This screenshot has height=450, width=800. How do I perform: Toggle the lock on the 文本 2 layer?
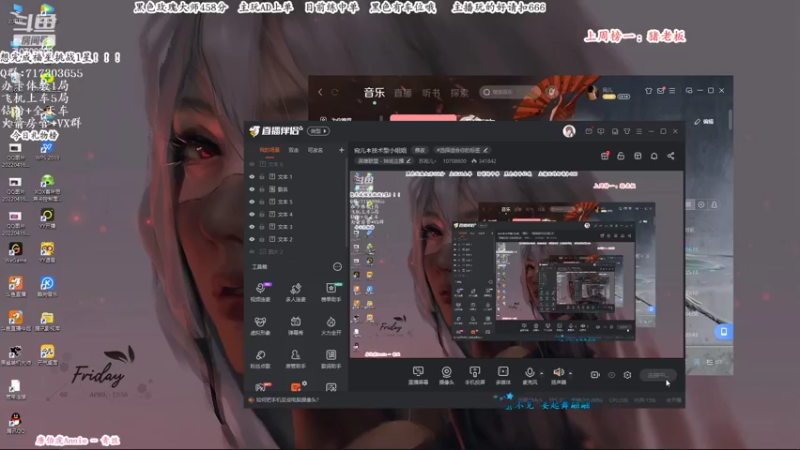click(262, 239)
